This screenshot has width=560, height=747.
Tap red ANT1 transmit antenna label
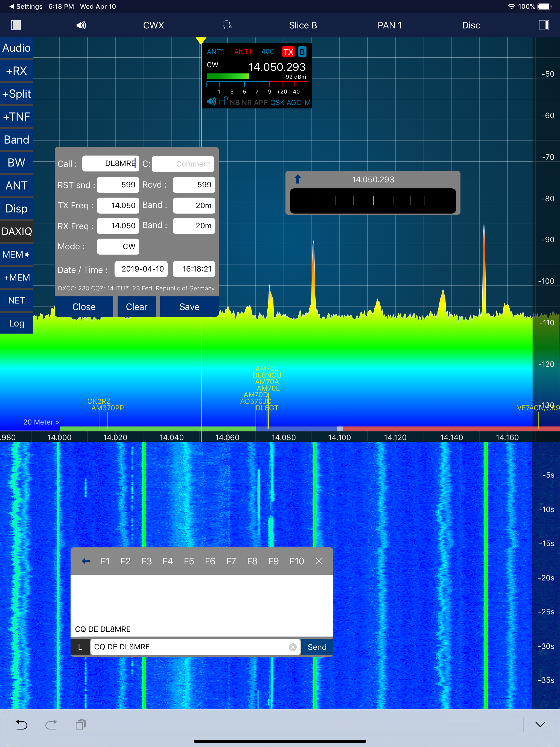[243, 52]
